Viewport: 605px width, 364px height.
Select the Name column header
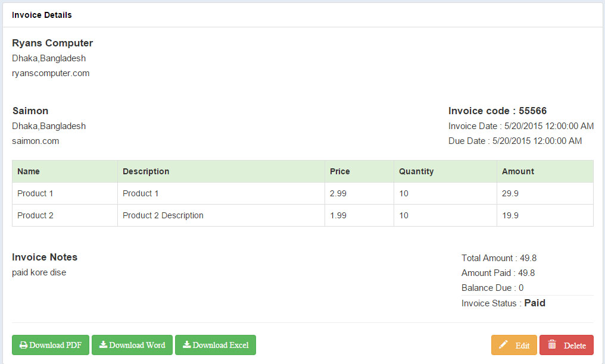tap(29, 171)
